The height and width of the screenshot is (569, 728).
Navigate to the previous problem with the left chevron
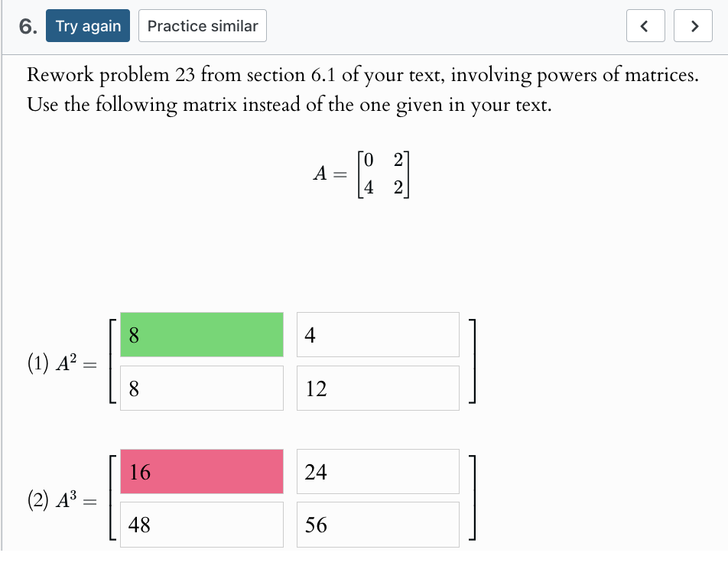pos(645,25)
